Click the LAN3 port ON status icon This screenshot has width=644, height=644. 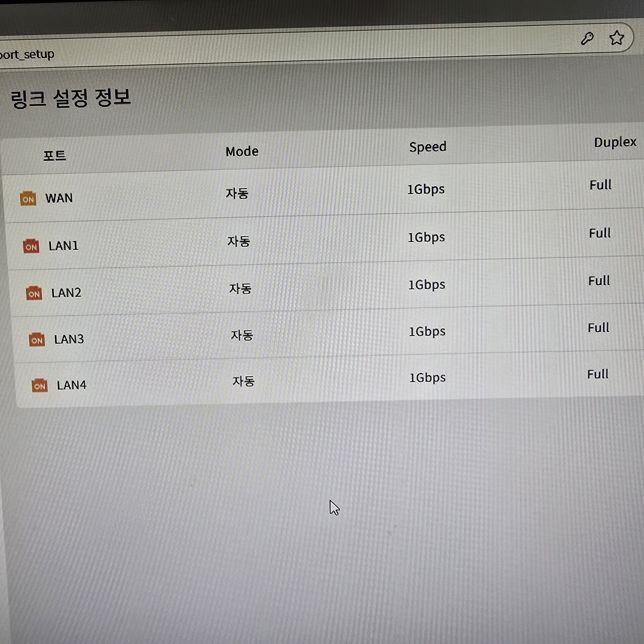click(37, 340)
